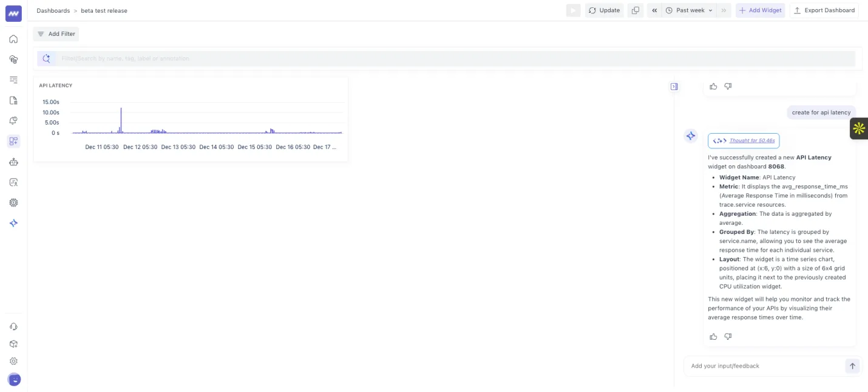This screenshot has width=868, height=392.
Task: Click the yellow asterisk floating button
Action: [859, 128]
